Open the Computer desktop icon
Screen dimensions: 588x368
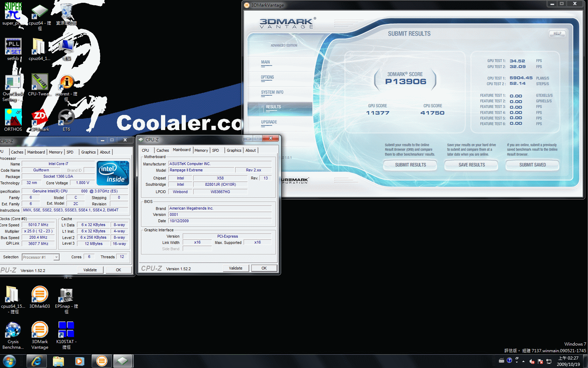(66, 49)
